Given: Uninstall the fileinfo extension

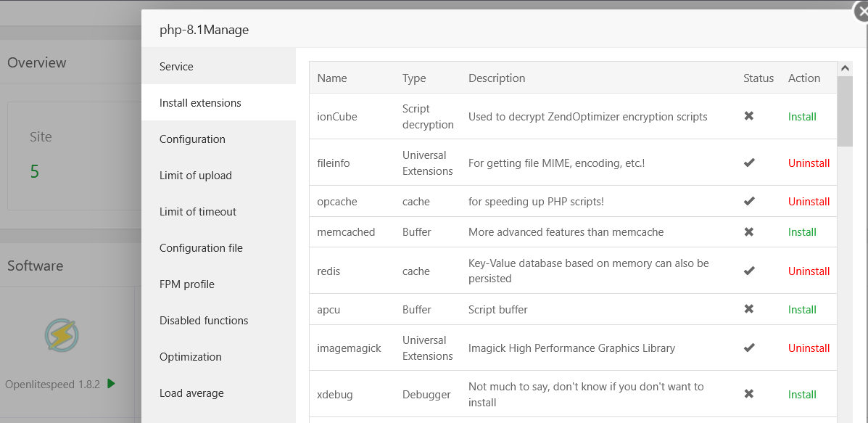Looking at the screenshot, I should (x=809, y=163).
